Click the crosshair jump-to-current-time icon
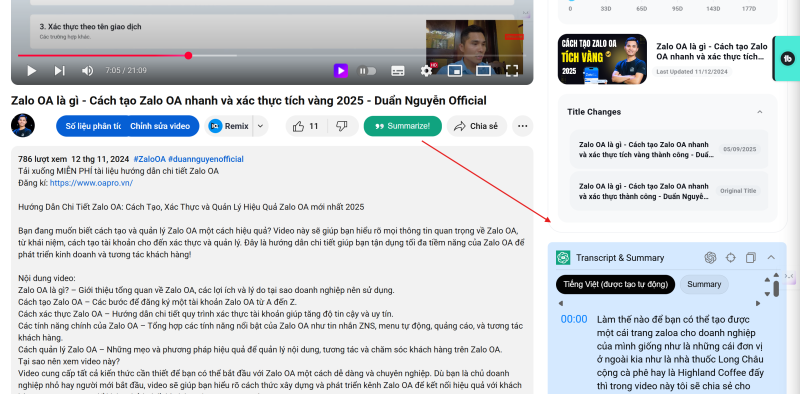Screen dimensions: 800x394 pos(731,258)
